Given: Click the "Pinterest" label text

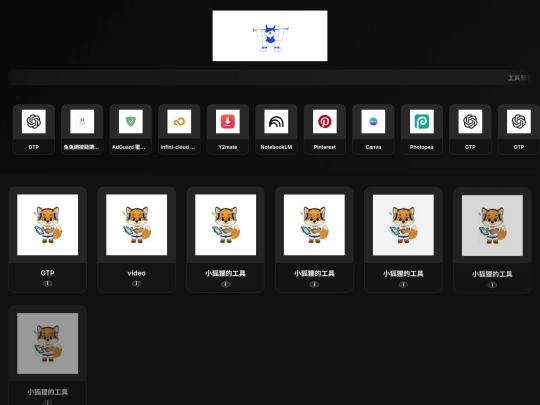Looking at the screenshot, I should click(x=325, y=147).
